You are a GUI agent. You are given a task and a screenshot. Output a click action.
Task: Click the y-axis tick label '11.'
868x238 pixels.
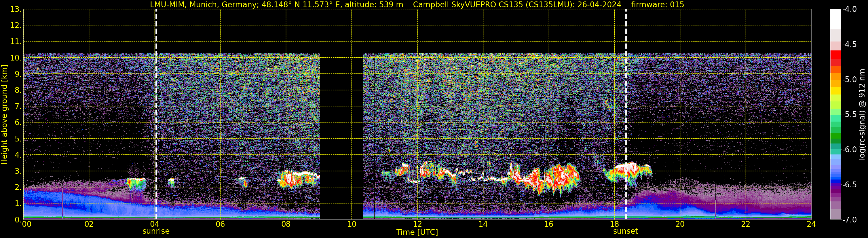(x=16, y=41)
